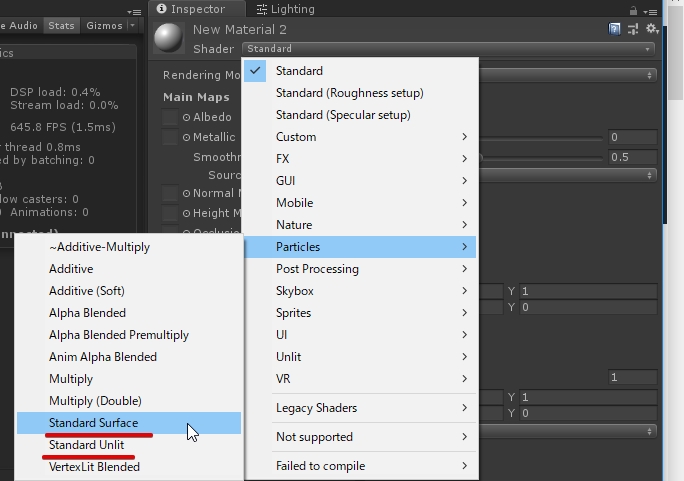684x481 pixels.
Task: Open the Rendering Mode dropdown
Action: coord(567,75)
